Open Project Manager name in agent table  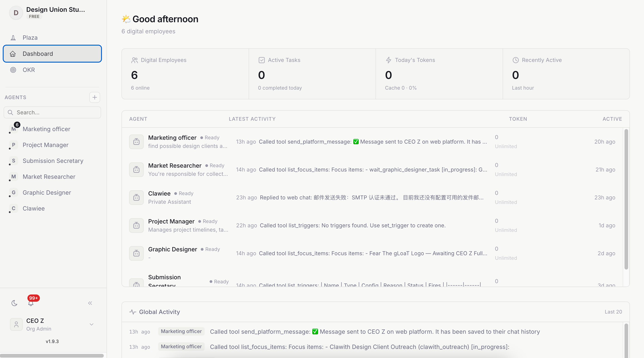[x=171, y=221]
